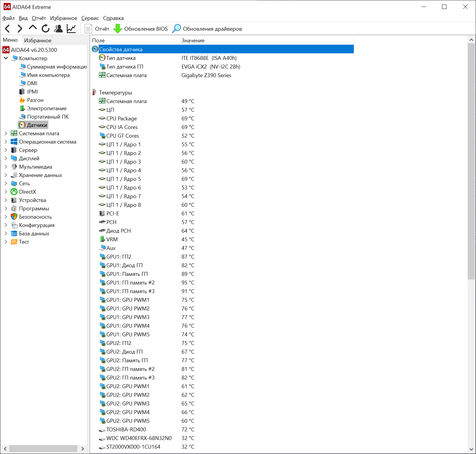Click the Программы applications icon
The image size is (476, 454).
[x=14, y=209]
